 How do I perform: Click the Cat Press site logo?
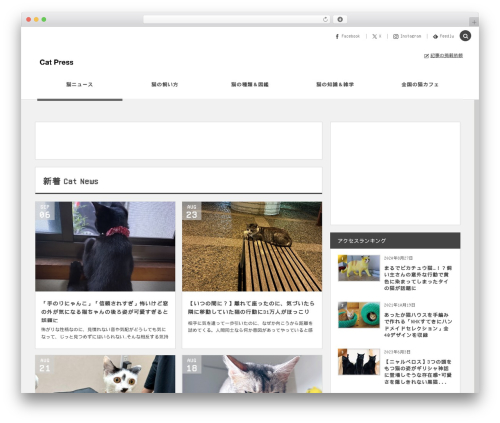(56, 62)
